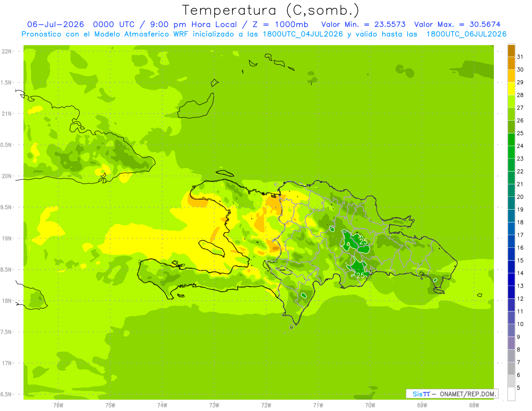The width and height of the screenshot is (532, 411).
Task: Click the "25" contour label near 8.5N
Action: [x=360, y=275]
